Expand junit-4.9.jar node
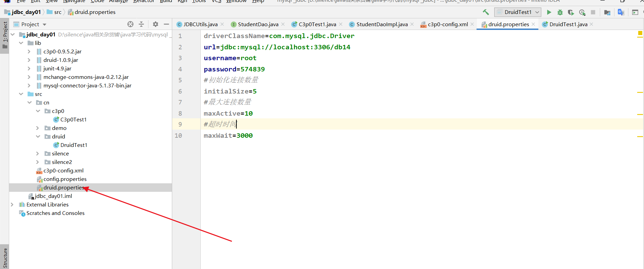Screen dimensions: 644x269 (x=29, y=68)
